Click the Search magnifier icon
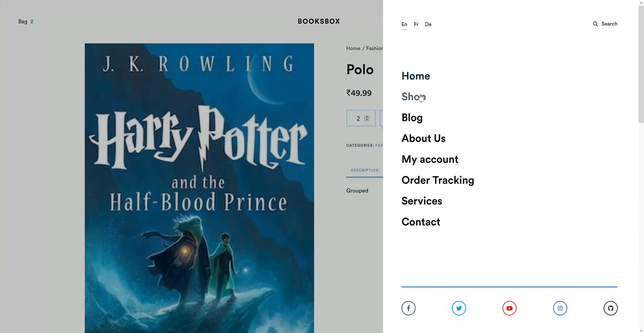 point(595,24)
